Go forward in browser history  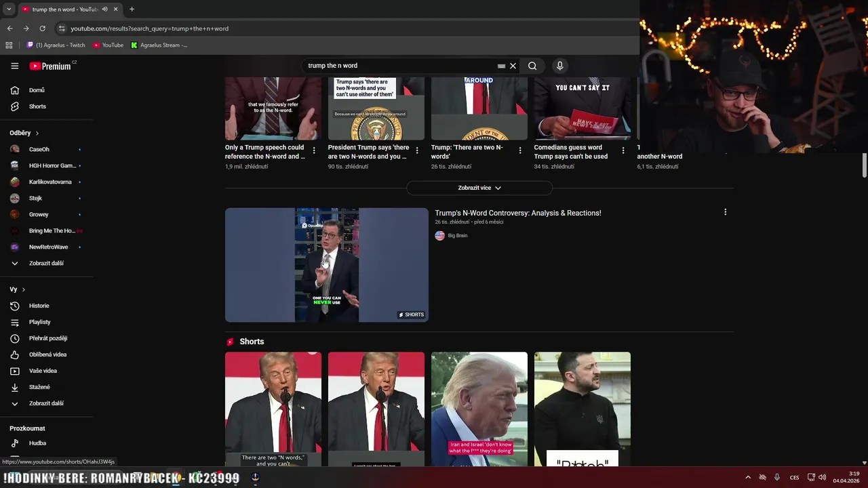(x=26, y=28)
